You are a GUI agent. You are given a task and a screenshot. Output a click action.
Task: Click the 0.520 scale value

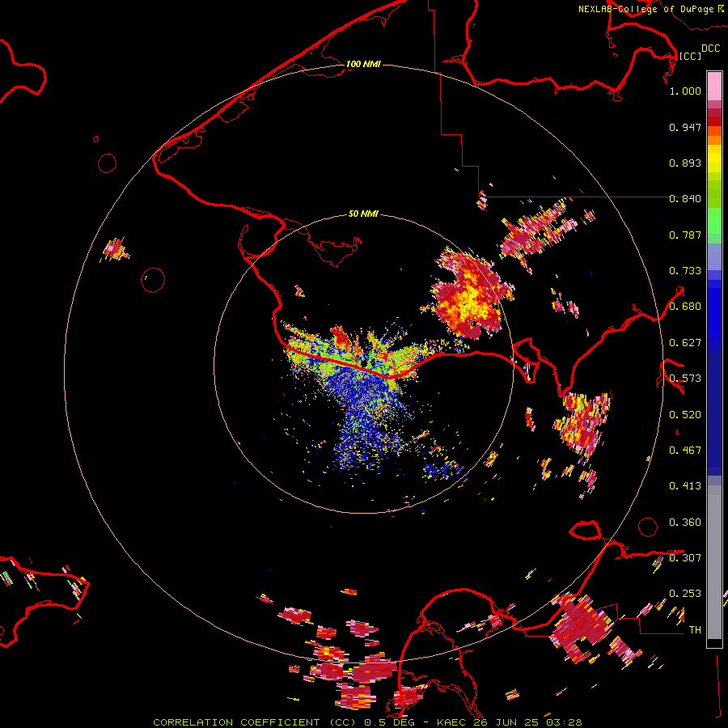(685, 415)
